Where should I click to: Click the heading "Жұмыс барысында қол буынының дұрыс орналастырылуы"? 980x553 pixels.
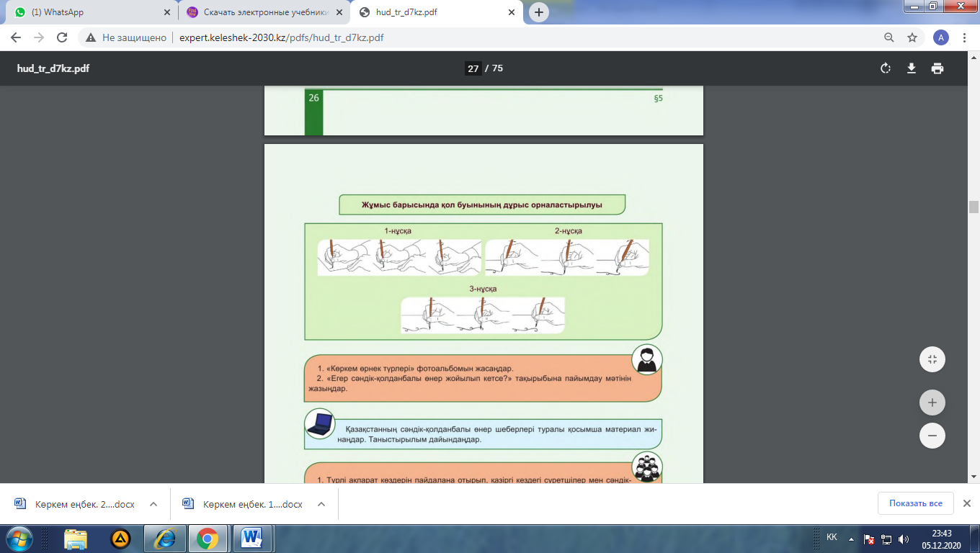pos(481,204)
